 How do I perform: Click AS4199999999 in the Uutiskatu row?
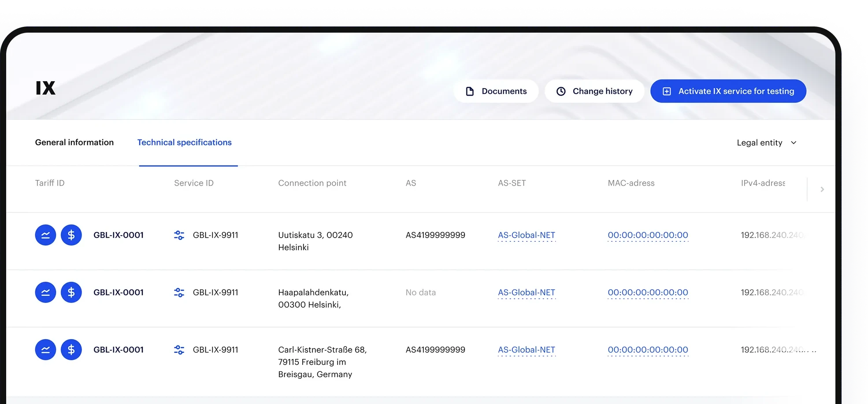(435, 235)
